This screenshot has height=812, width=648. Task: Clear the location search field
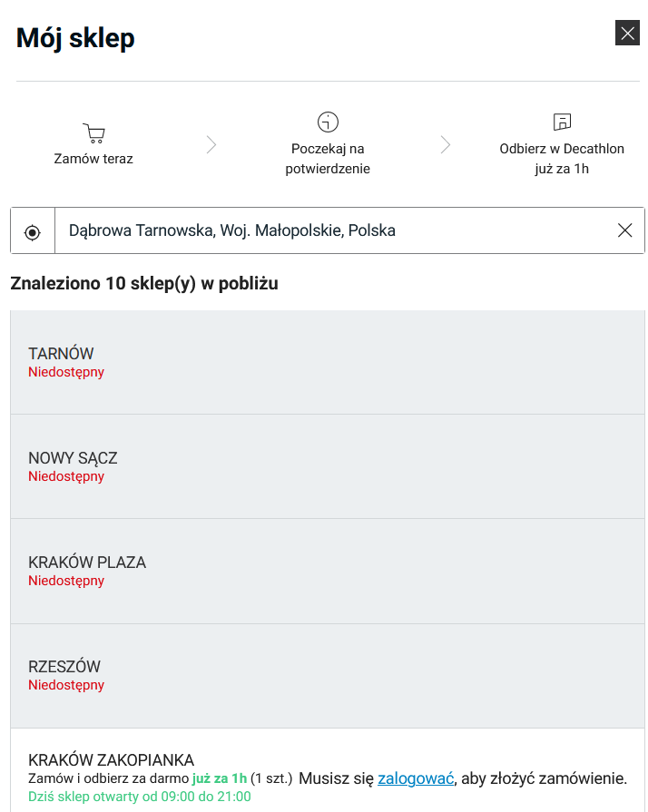point(624,230)
